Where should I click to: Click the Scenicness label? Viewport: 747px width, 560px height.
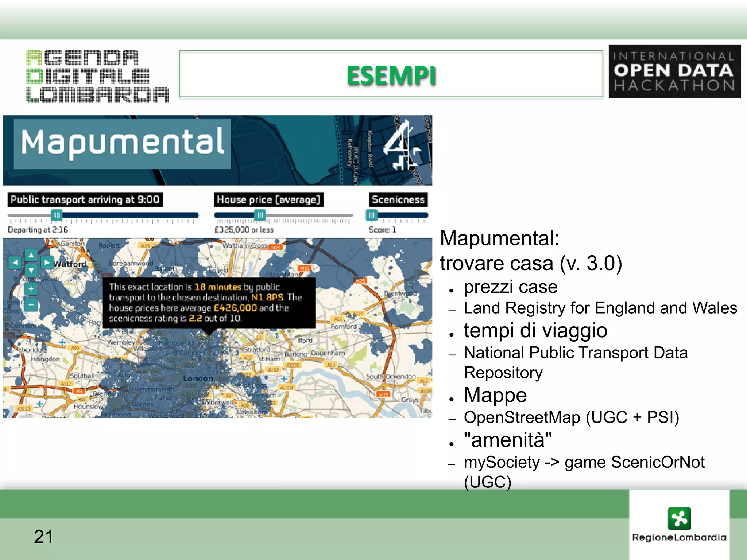pyautogui.click(x=398, y=199)
